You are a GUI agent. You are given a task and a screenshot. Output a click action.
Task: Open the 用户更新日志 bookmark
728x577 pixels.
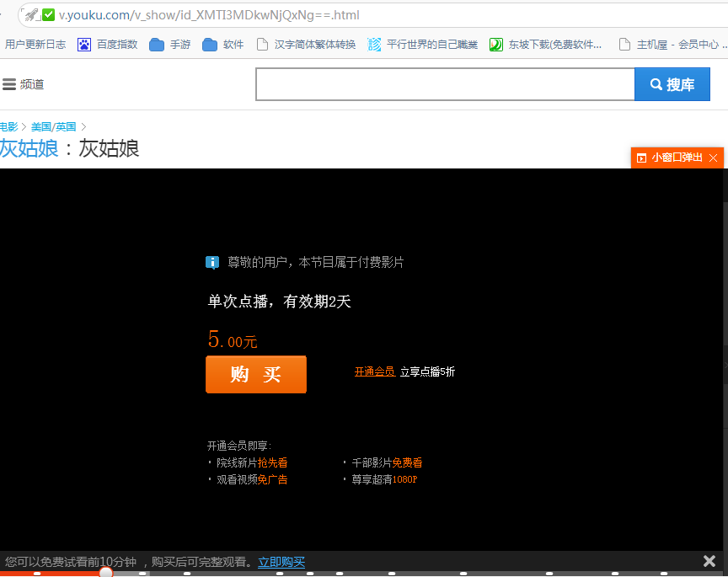coord(35,45)
